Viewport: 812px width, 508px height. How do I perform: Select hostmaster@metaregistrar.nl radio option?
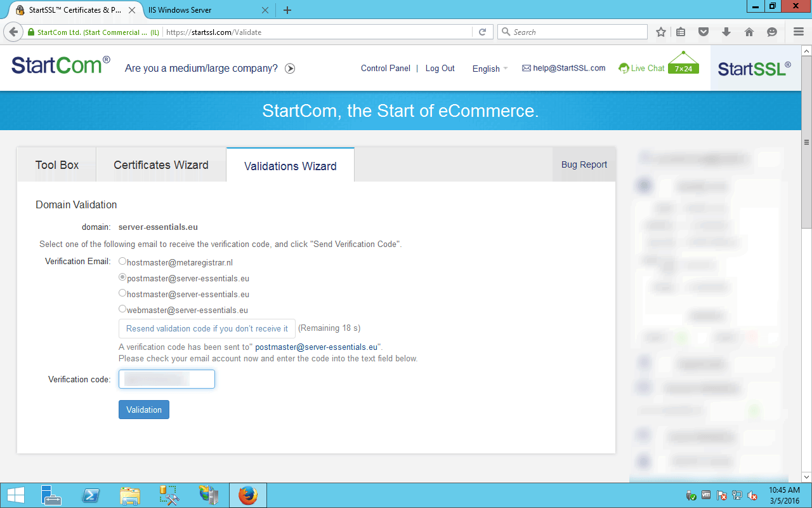(122, 261)
